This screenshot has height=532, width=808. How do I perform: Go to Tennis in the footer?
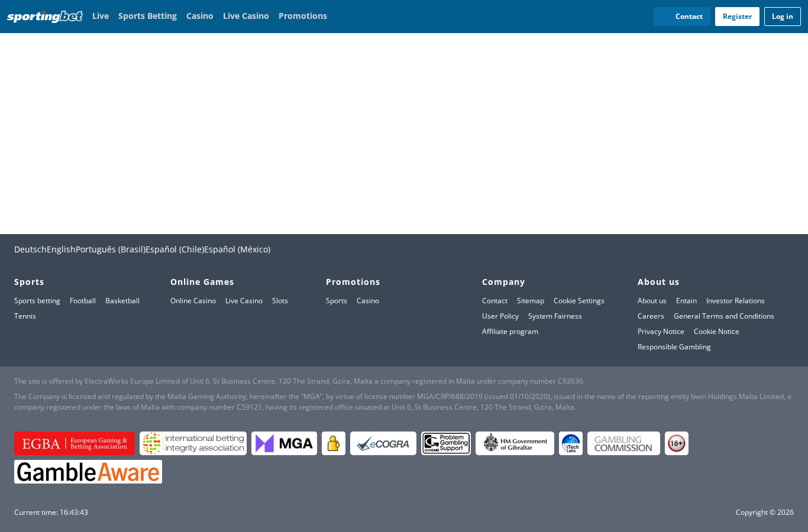[25, 316]
